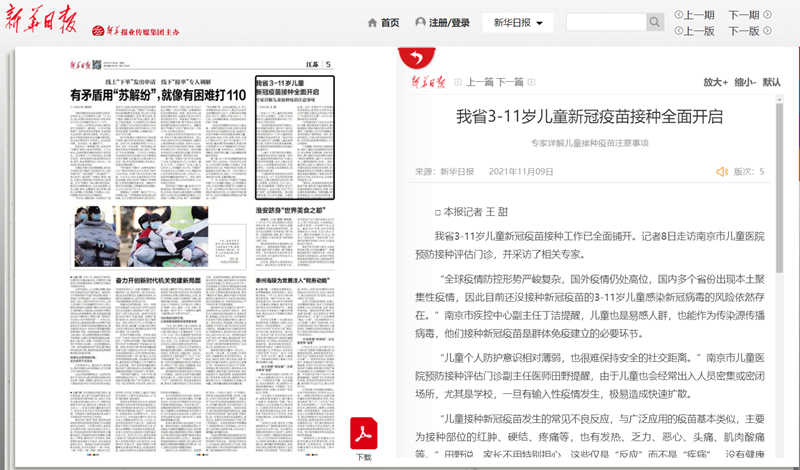Viewport: 800px width, 470px height.
Task: Click the left arrow beside 上一版
Action: pyautogui.click(x=679, y=31)
